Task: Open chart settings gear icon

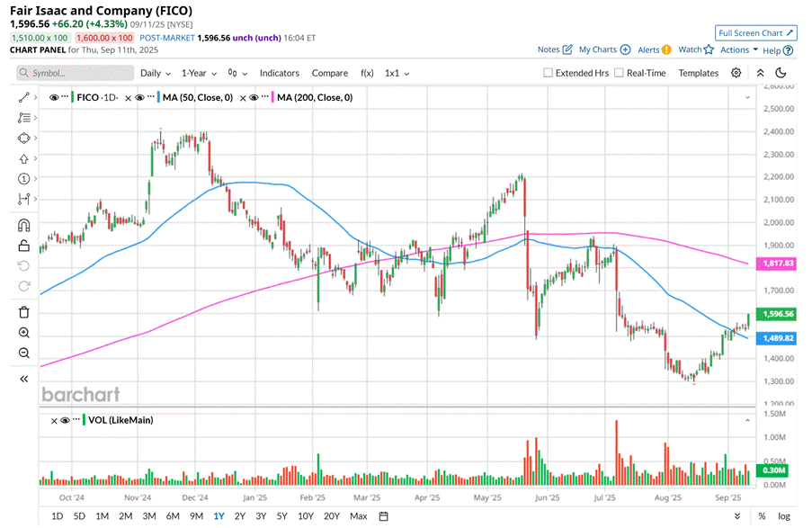Action: [x=736, y=73]
